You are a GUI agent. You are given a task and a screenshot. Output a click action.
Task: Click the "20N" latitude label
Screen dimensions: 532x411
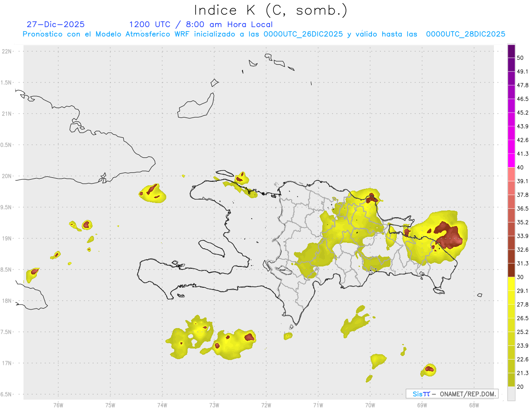click(8, 176)
